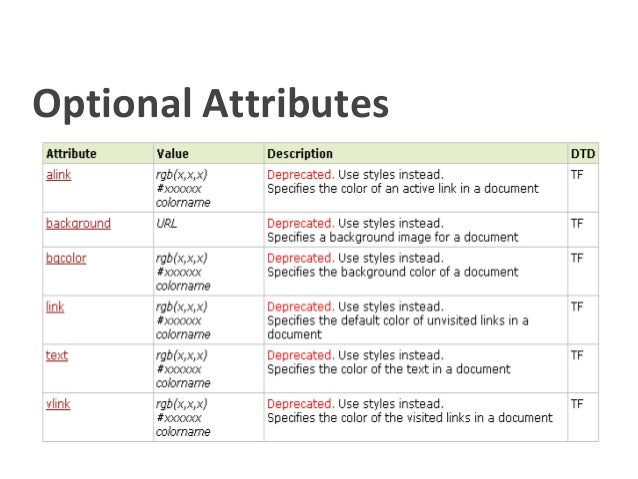Click Deprecated text in background row
Image resolution: width=638 pixels, height=479 pixels.
[x=298, y=223]
